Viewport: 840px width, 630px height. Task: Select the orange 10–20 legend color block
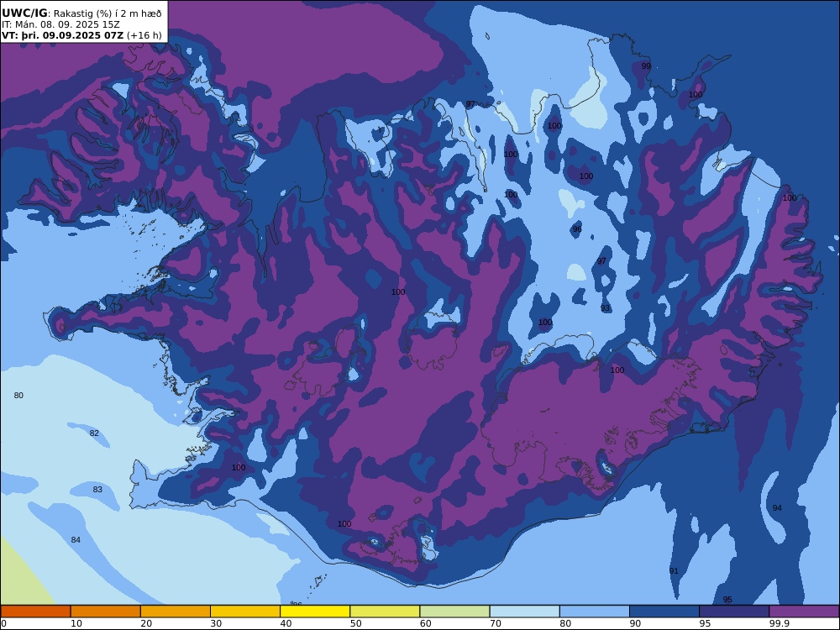click(x=106, y=612)
